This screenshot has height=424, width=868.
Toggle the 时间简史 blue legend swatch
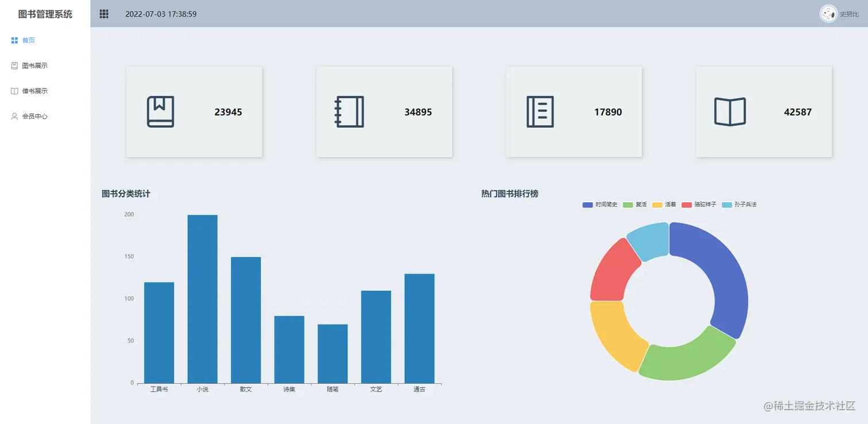point(588,205)
